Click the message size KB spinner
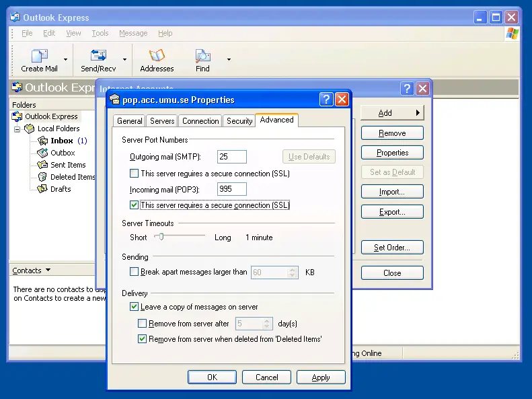The width and height of the screenshot is (532, 399). pos(292,273)
